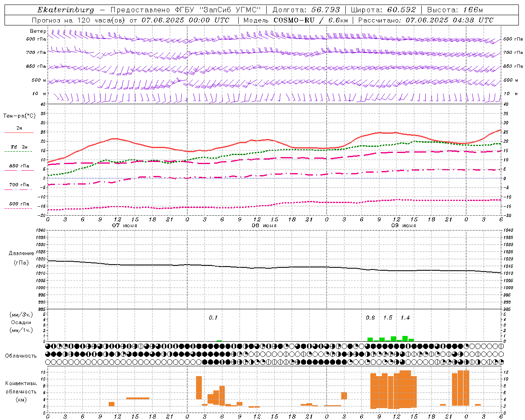Click the 'Конвективн.' convective cloud label

[21, 383]
